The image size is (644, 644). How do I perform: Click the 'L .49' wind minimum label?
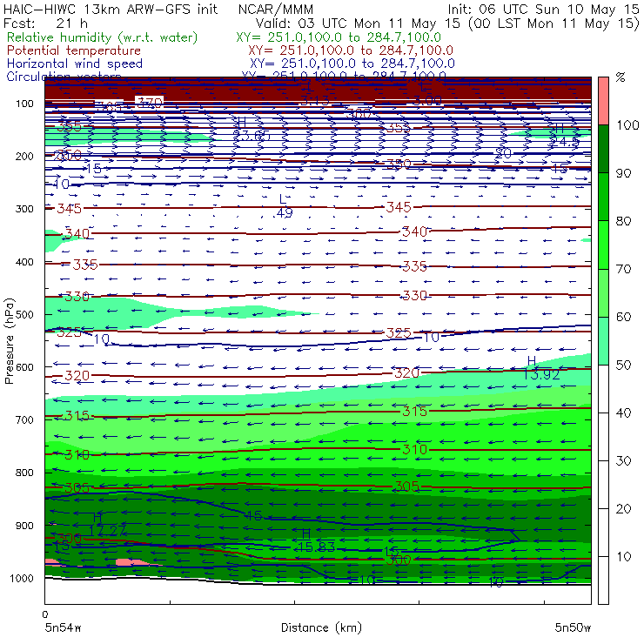(285, 206)
